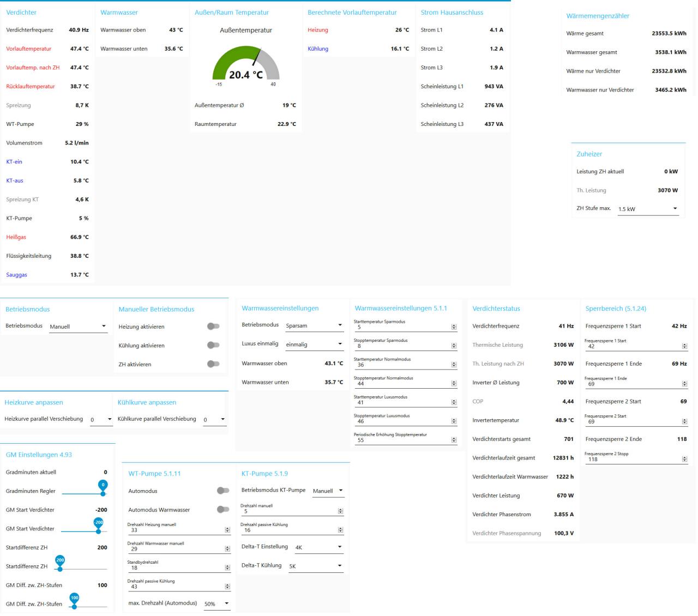The image size is (698, 616).
Task: Toggle the ZH aktivieren switch
Action: (213, 364)
